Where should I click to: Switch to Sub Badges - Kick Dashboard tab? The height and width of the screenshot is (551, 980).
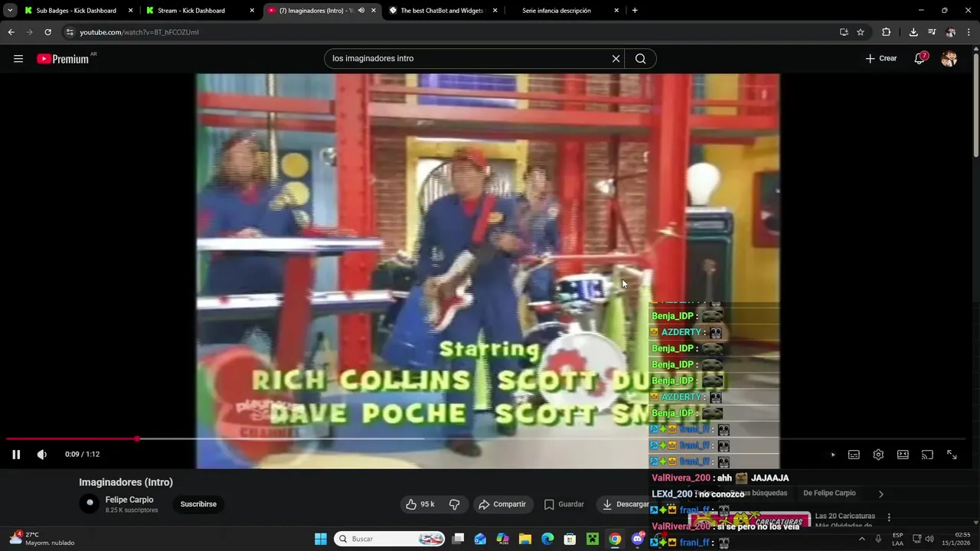click(x=77, y=11)
